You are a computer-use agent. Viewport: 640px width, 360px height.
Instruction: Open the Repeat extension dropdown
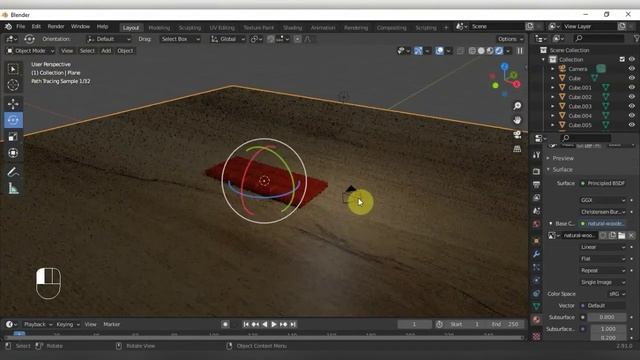click(603, 270)
